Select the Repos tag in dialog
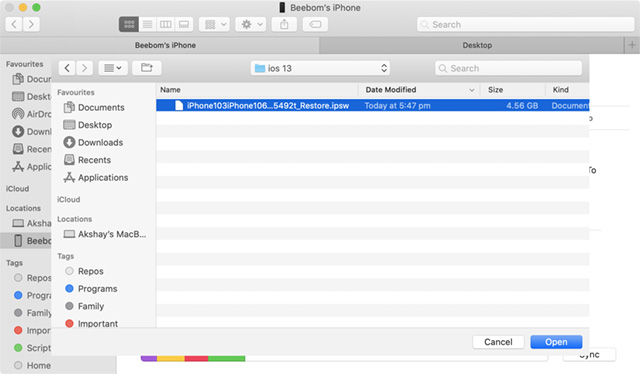640x374 pixels. pyautogui.click(x=84, y=271)
